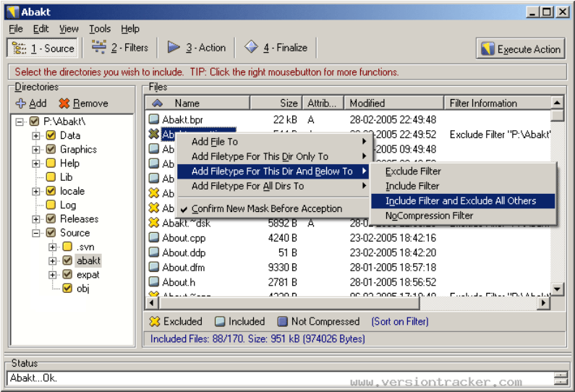
Task: Open the Help menu
Action: click(130, 29)
